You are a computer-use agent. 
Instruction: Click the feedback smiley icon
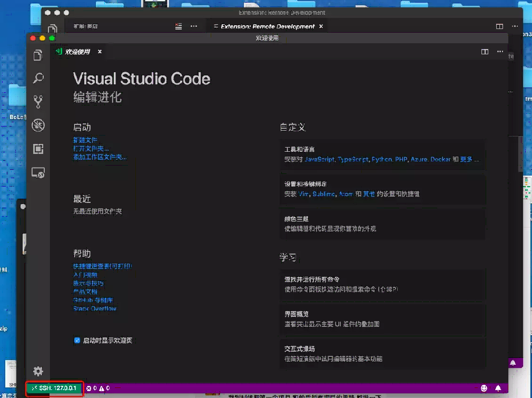coord(484,388)
